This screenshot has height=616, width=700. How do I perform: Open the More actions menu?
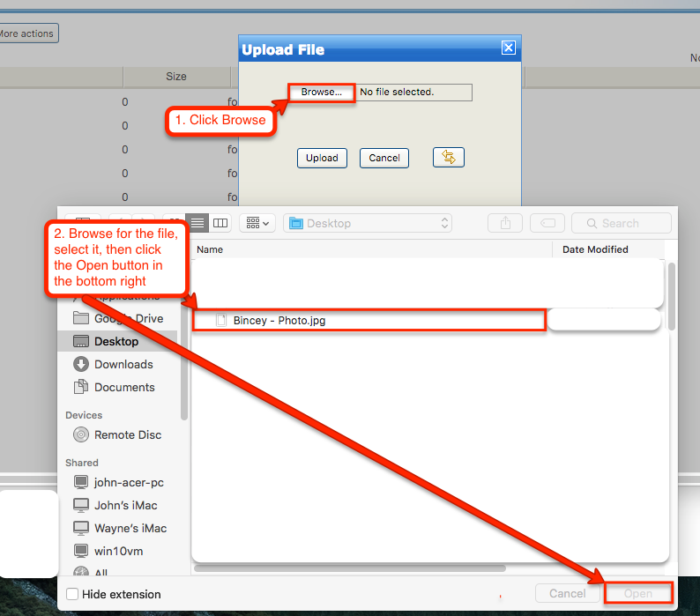[26, 33]
